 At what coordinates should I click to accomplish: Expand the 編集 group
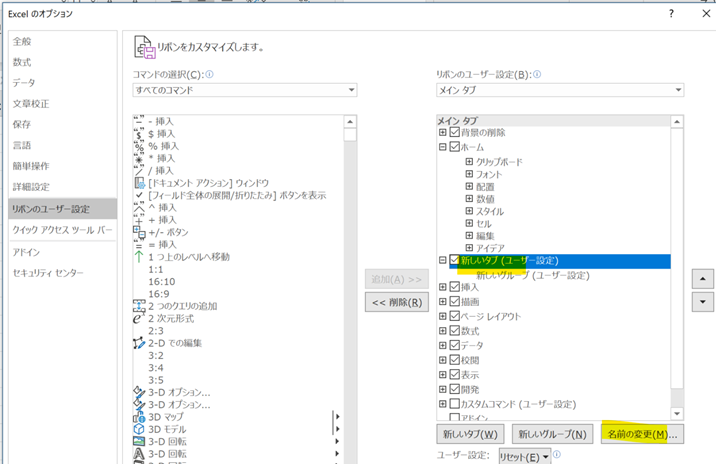(469, 236)
